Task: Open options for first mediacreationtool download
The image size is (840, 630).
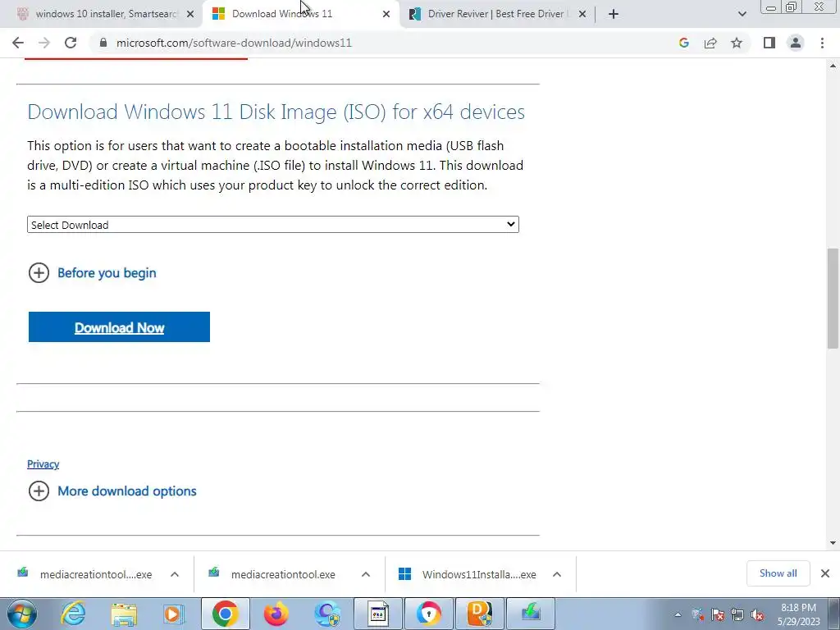Action: pos(175,574)
